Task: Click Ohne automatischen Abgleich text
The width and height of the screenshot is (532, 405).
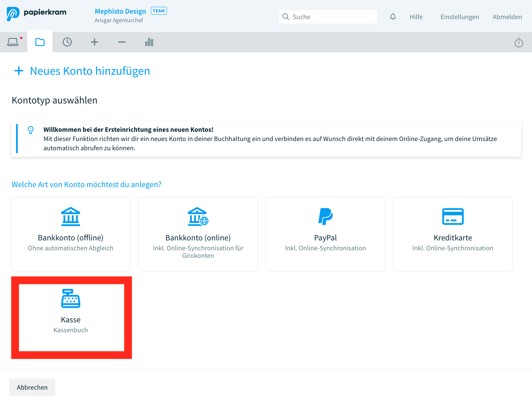Action: click(x=71, y=248)
